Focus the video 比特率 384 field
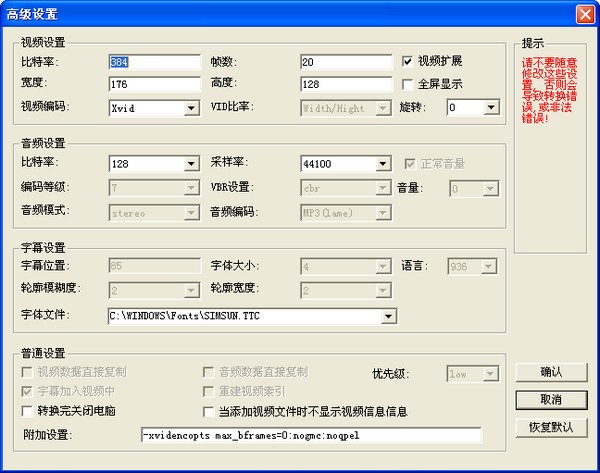 [155, 62]
